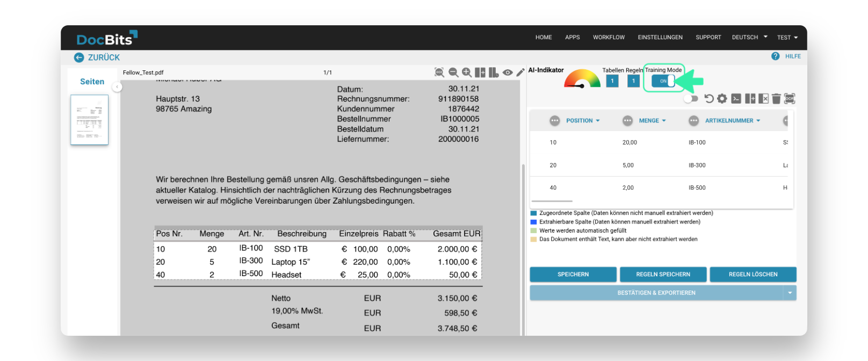Toggle the grey switch beside undo icon
The width and height of the screenshot is (868, 361).
coord(691,99)
